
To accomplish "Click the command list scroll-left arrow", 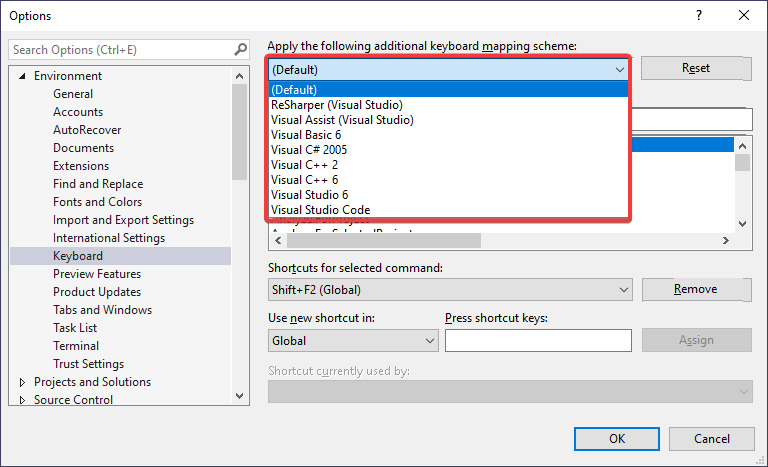I will point(278,240).
